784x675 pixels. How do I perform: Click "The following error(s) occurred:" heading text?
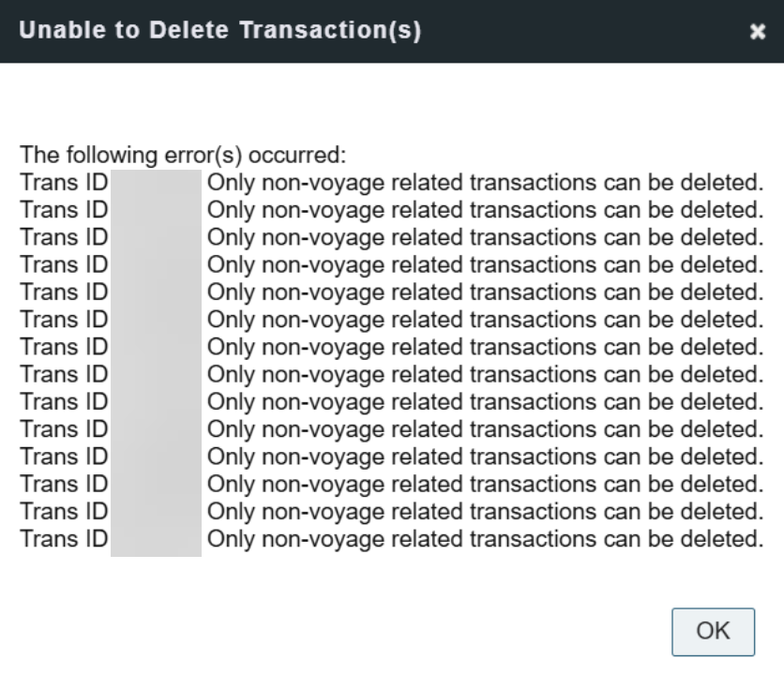[184, 153]
